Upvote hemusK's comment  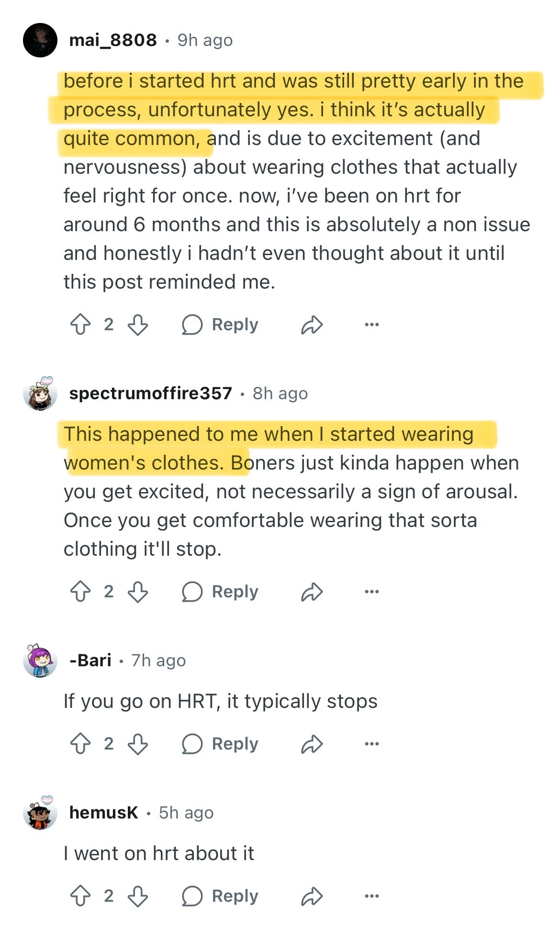click(x=80, y=896)
